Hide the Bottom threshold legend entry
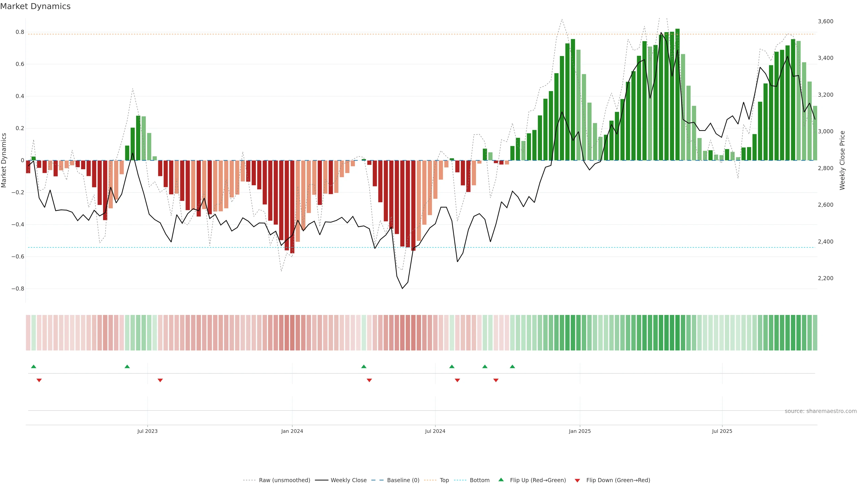The image size is (868, 488). click(x=479, y=480)
